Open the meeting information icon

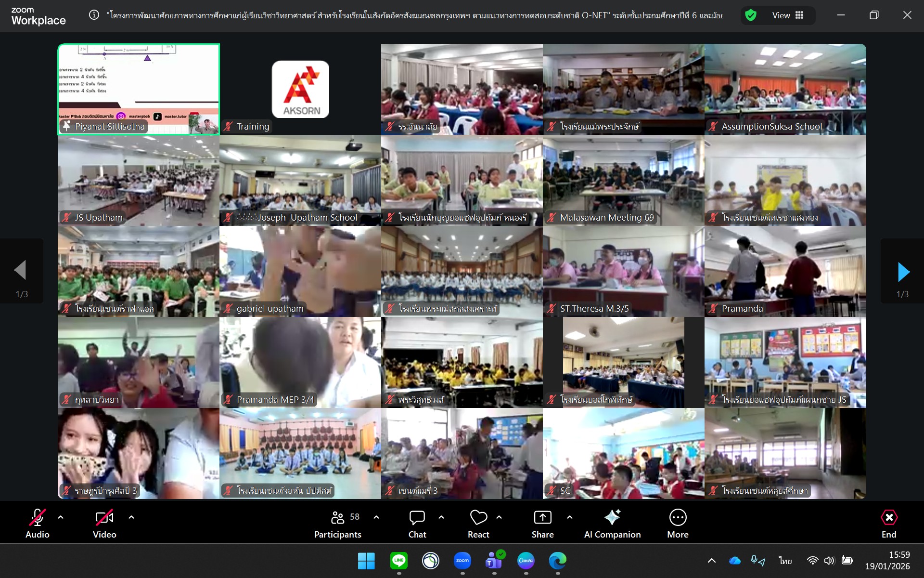point(94,15)
